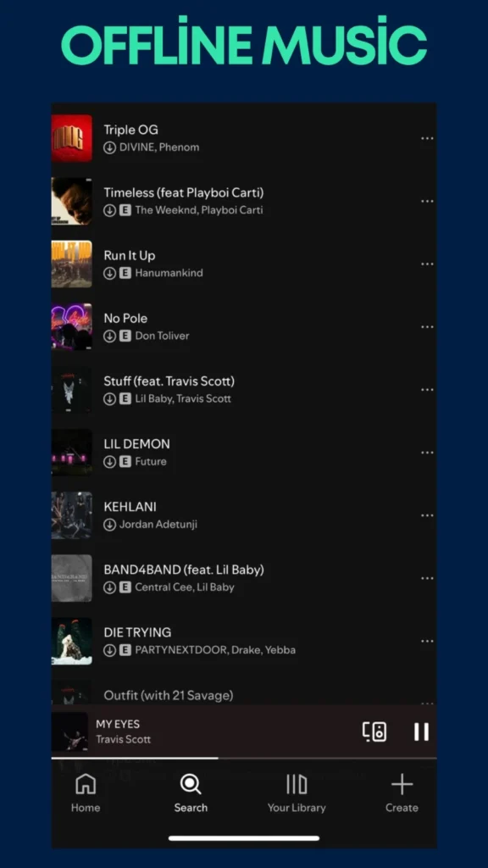Open MY EYES now playing artwork
The image size is (488, 868).
tap(69, 732)
